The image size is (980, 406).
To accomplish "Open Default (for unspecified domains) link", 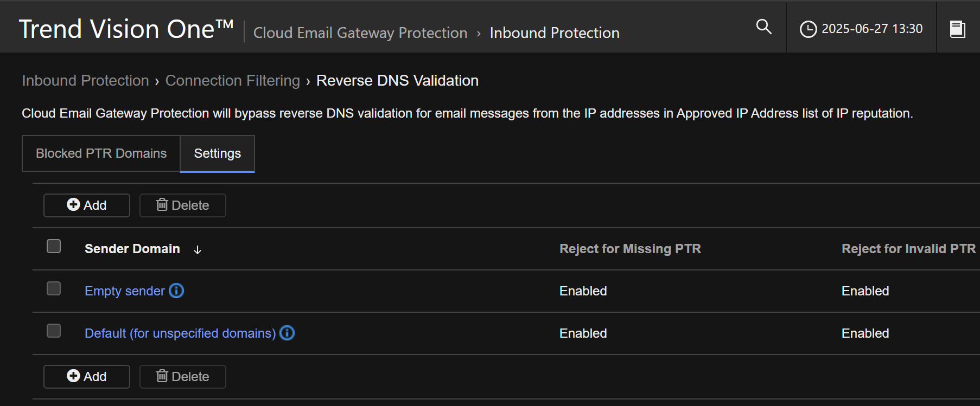I will coord(180,333).
